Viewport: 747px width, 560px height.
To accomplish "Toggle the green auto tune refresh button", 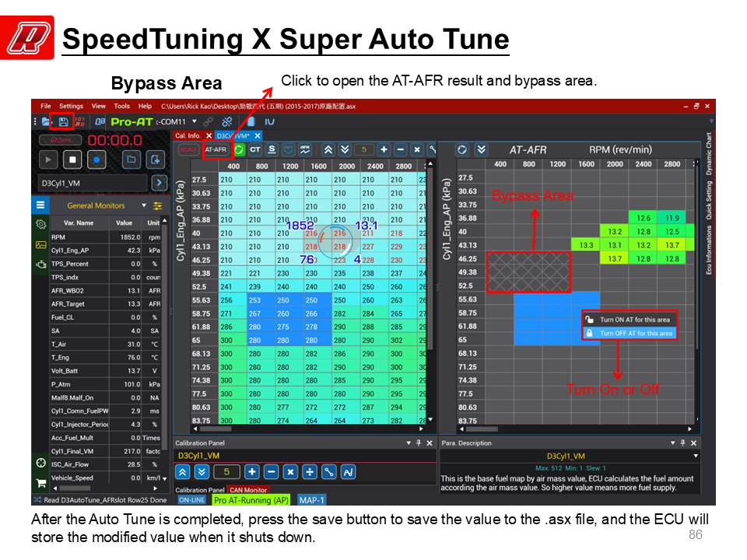I will point(239,150).
